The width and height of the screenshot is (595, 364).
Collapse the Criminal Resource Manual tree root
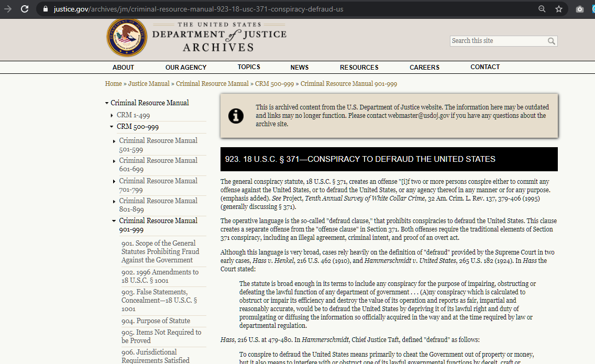click(107, 103)
